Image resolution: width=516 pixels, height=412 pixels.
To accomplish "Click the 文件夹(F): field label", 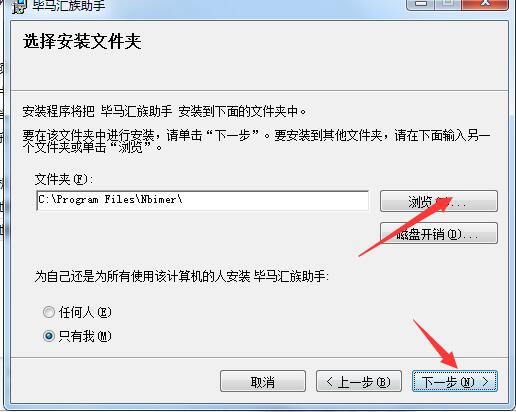I will pyautogui.click(x=64, y=179).
